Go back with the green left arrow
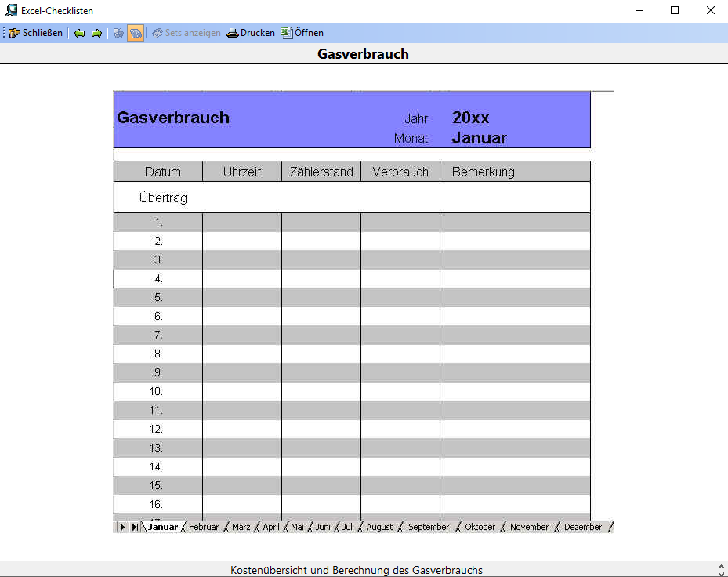This screenshot has height=577, width=728. pos(80,33)
